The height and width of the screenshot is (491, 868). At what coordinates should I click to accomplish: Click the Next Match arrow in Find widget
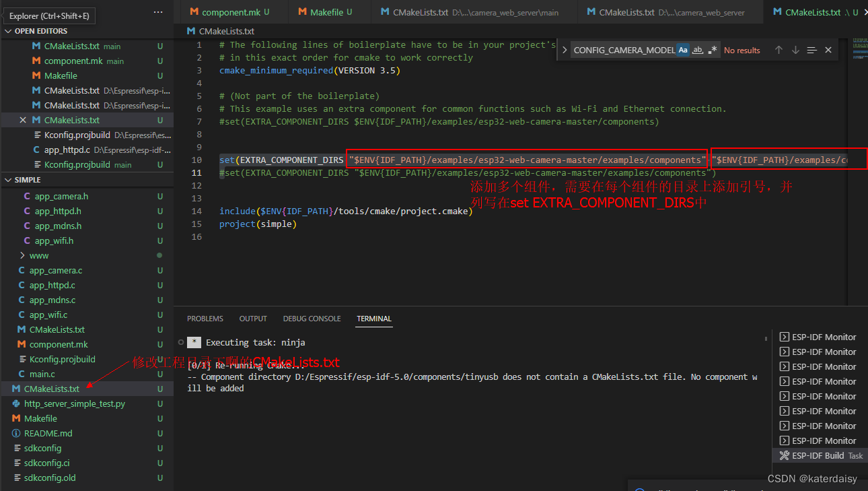[x=795, y=50]
